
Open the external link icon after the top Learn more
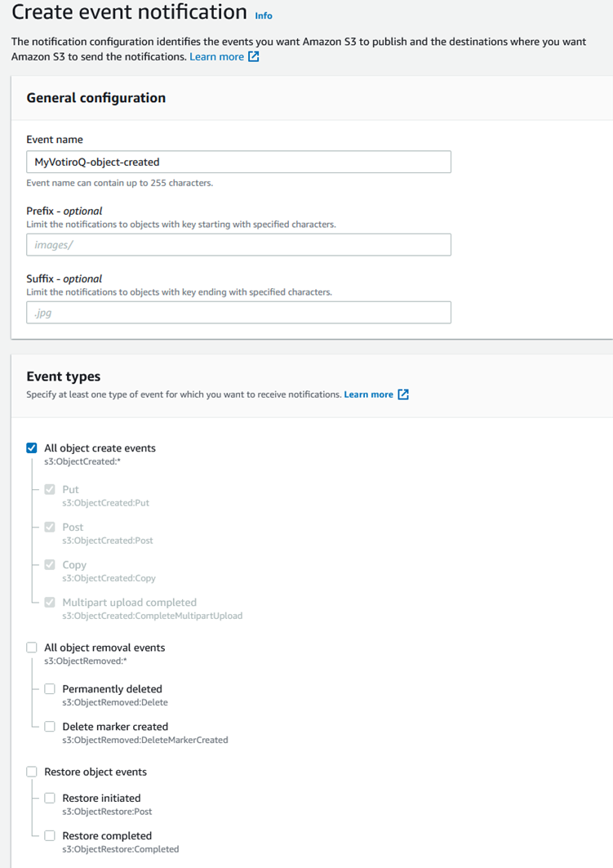click(253, 56)
